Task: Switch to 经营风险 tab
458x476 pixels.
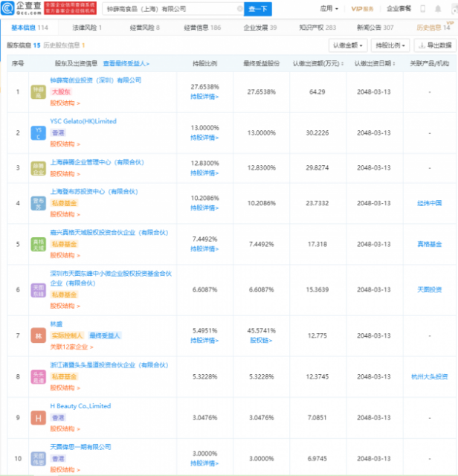Action: 144,28
